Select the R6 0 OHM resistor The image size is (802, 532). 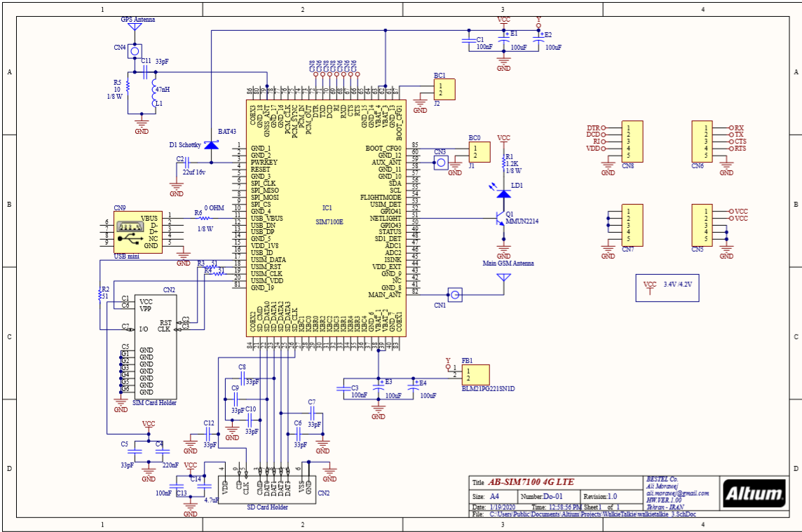[x=205, y=218]
